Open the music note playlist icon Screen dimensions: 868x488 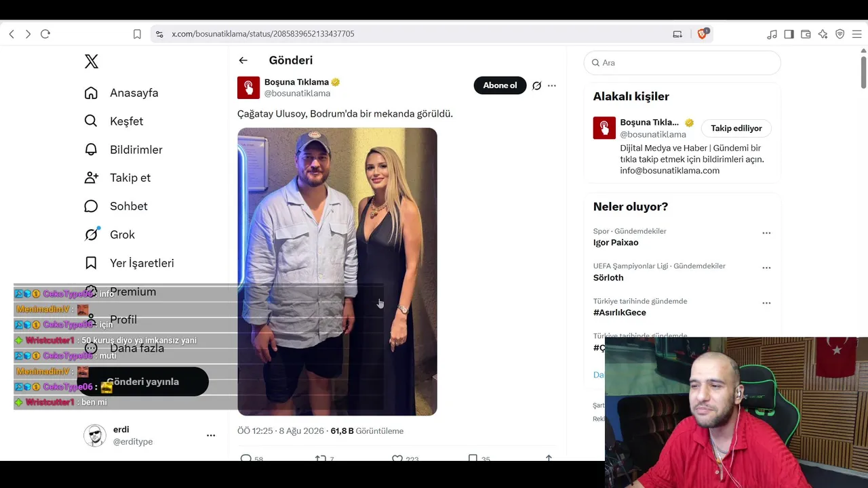point(772,34)
